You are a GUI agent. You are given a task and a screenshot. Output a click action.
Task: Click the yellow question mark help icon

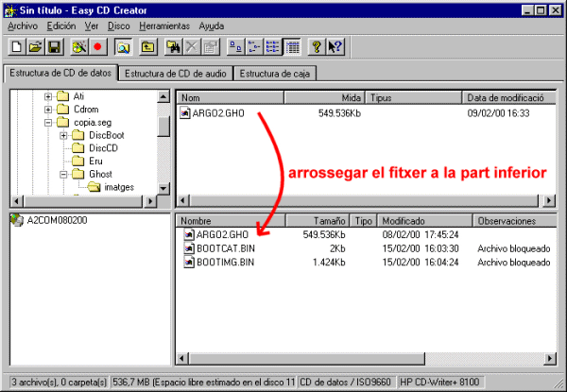tap(317, 47)
